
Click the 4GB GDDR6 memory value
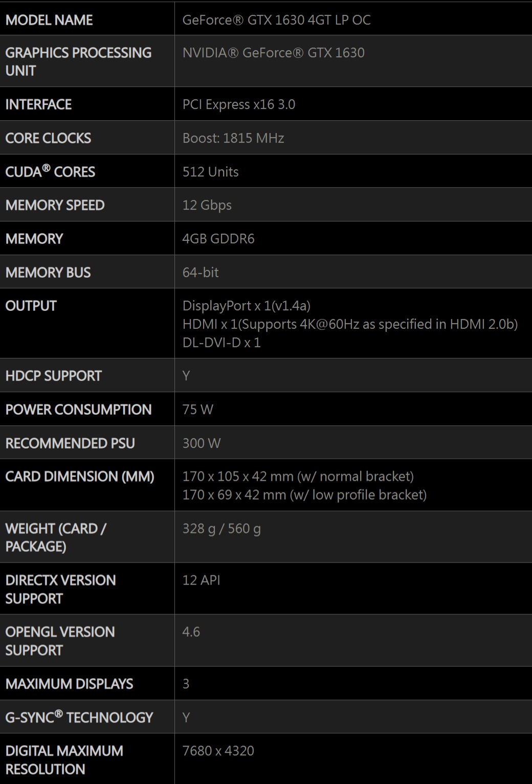(x=218, y=239)
